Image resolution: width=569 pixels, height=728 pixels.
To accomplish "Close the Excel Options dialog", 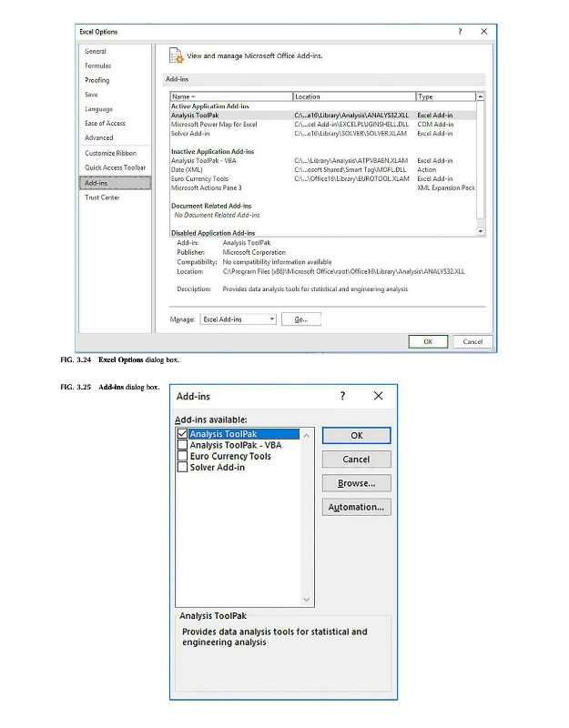I will pos(483,32).
